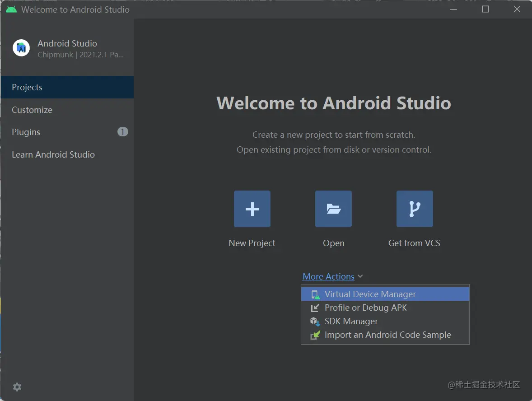Click the Welcome to Android Studio heading
The height and width of the screenshot is (401, 532).
334,103
